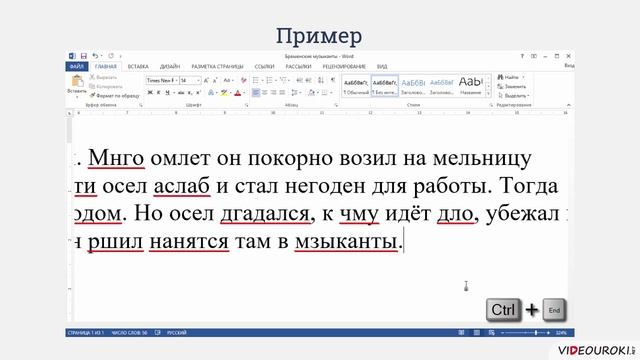
Task: Click the Redo icon in the quick access toolbar
Action: (111, 56)
